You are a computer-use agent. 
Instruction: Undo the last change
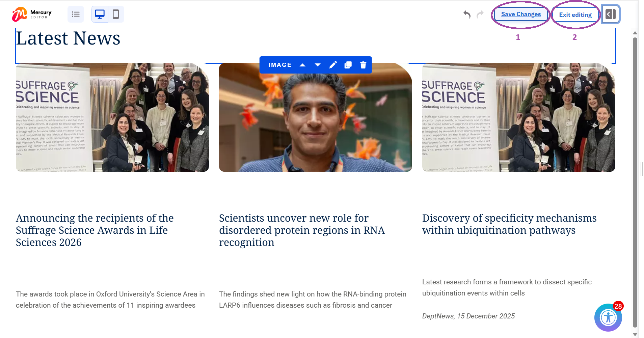point(467,14)
